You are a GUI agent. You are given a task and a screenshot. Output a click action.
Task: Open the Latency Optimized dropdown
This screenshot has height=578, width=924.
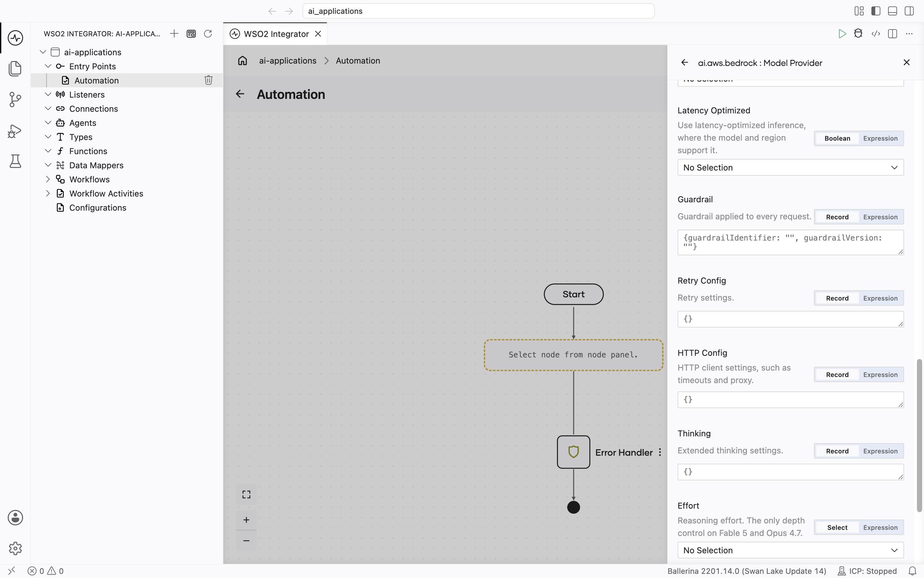(790, 167)
